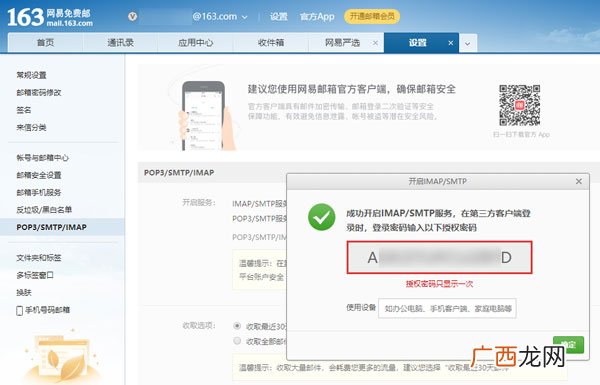Open 设置 link in top header

(x=278, y=16)
